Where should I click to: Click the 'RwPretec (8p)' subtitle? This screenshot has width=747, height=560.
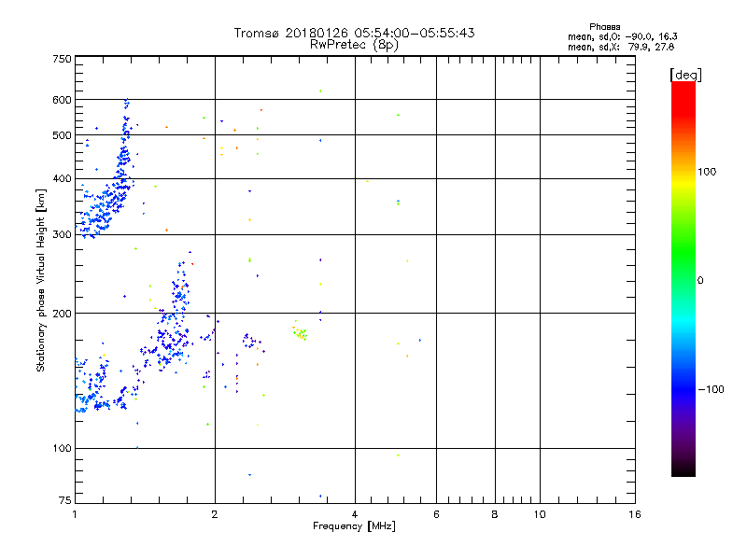point(354,45)
